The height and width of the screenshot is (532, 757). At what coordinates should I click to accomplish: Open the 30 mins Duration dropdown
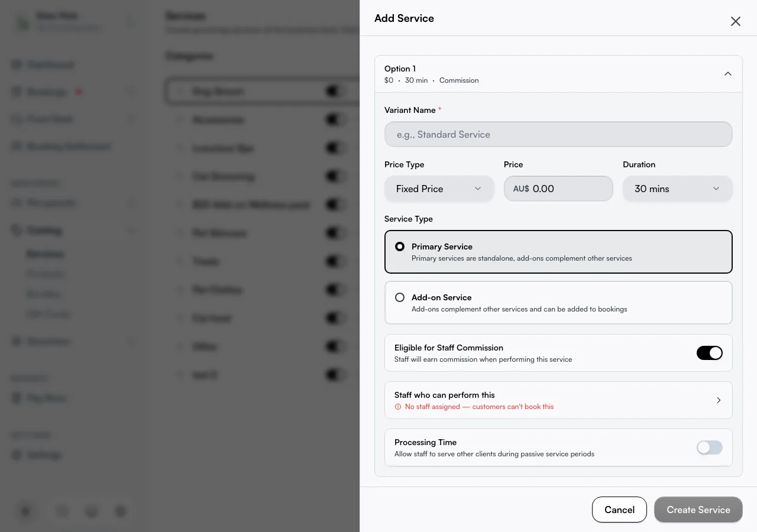click(x=678, y=189)
